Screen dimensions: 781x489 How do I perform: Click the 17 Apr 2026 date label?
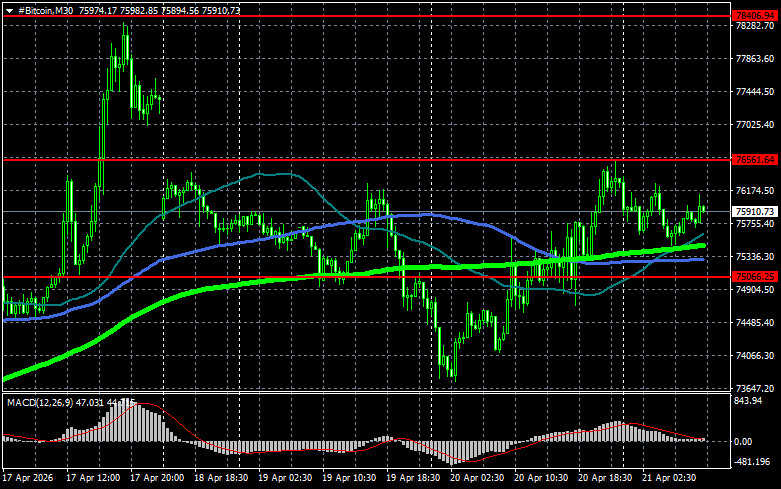pyautogui.click(x=28, y=478)
